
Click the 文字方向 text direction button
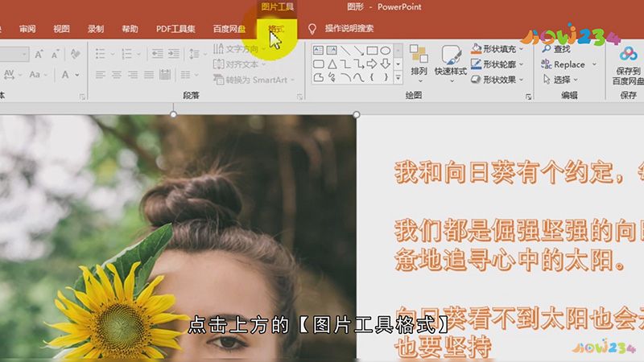(x=239, y=49)
